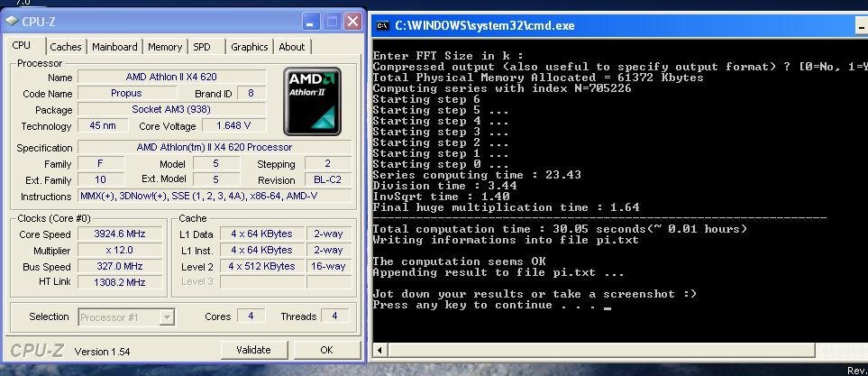
Task: Click the Level 2 16-way value
Action: click(328, 266)
